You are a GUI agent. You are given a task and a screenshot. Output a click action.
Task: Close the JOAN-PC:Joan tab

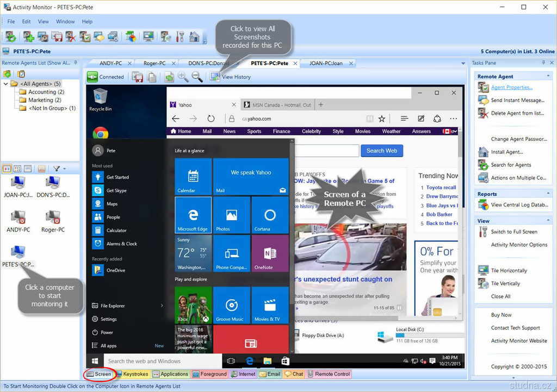pyautogui.click(x=351, y=63)
